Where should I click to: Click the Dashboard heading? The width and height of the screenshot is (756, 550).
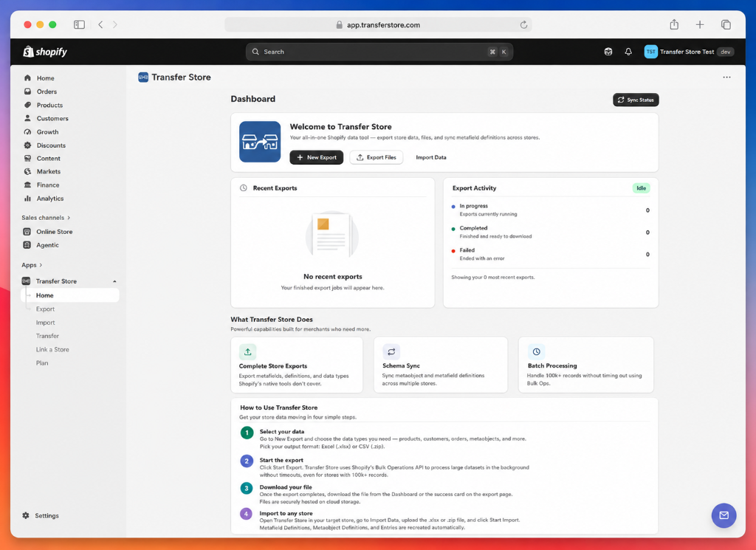252,99
